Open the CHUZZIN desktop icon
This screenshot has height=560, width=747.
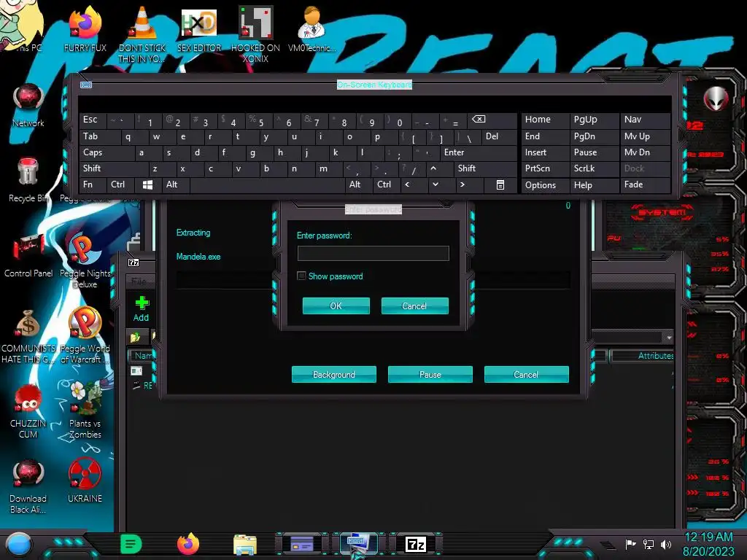(x=28, y=411)
